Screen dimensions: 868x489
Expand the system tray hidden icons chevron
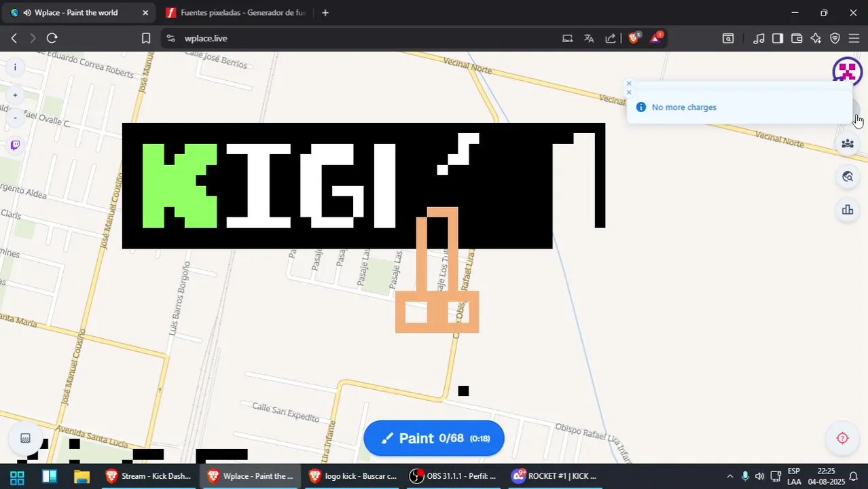(x=729, y=476)
